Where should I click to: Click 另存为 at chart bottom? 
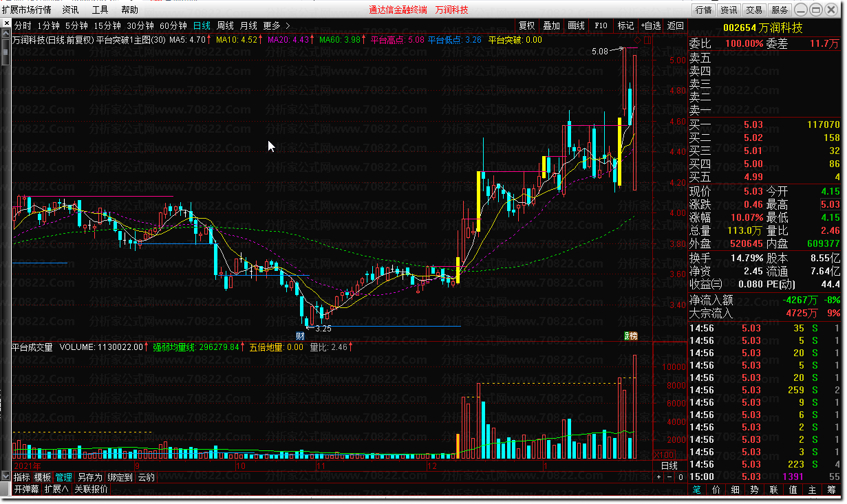click(x=90, y=477)
